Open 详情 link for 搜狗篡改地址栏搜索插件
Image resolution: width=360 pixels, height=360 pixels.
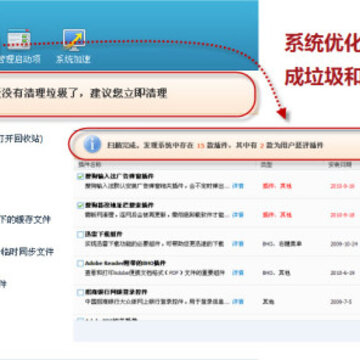tap(238, 215)
